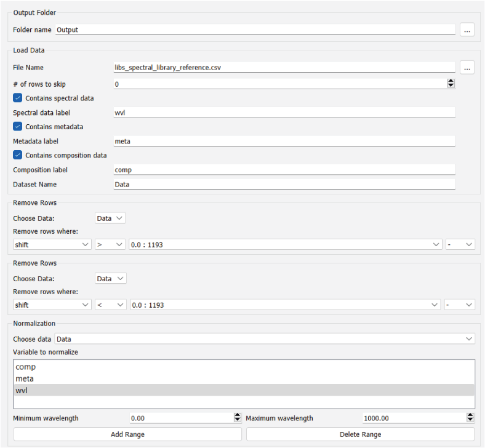Disable Contains composition data option
Screen dimensions: 485x448
click(18, 155)
